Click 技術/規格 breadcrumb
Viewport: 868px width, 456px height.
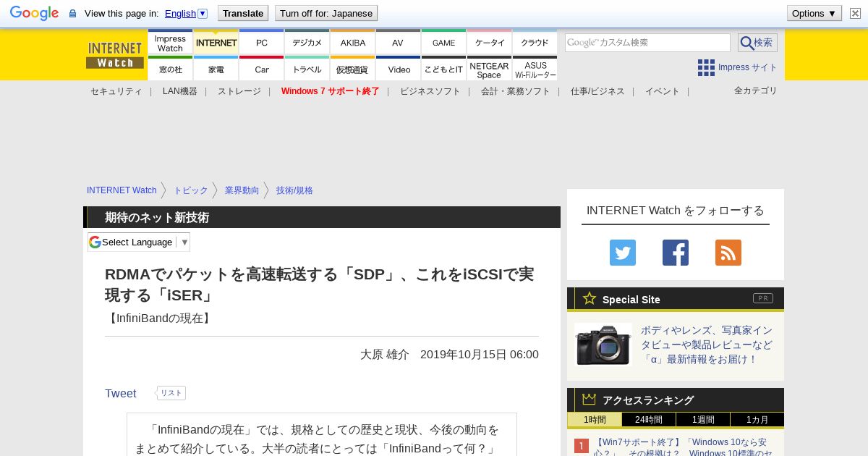294,190
